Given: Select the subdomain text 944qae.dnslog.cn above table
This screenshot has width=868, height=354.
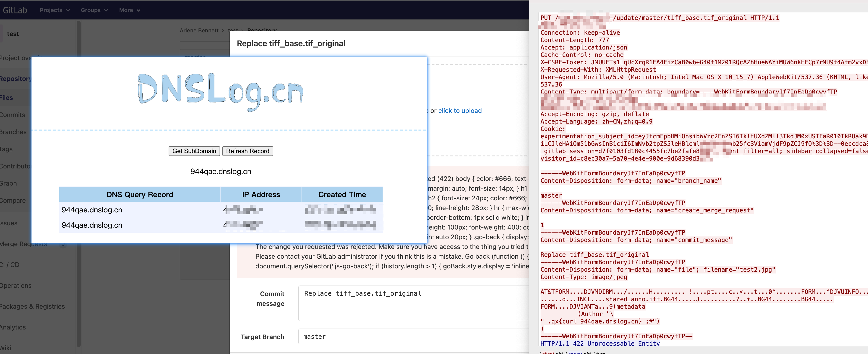Looking at the screenshot, I should coord(221,171).
